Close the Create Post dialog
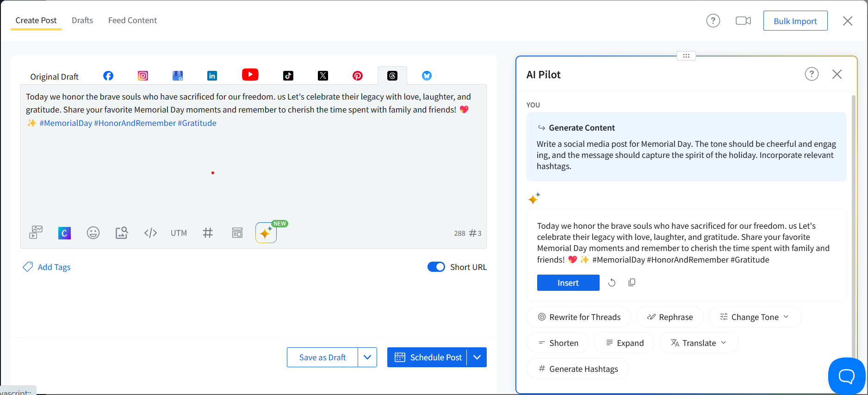The image size is (868, 395). coord(848,21)
